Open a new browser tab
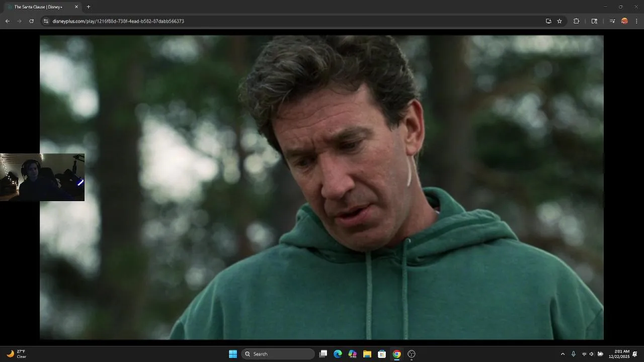 (89, 7)
